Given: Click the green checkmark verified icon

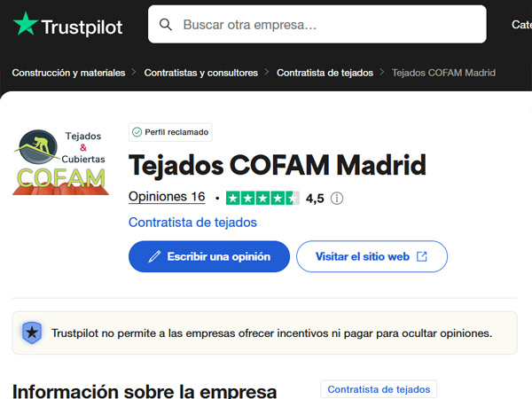Looking at the screenshot, I should point(137,132).
